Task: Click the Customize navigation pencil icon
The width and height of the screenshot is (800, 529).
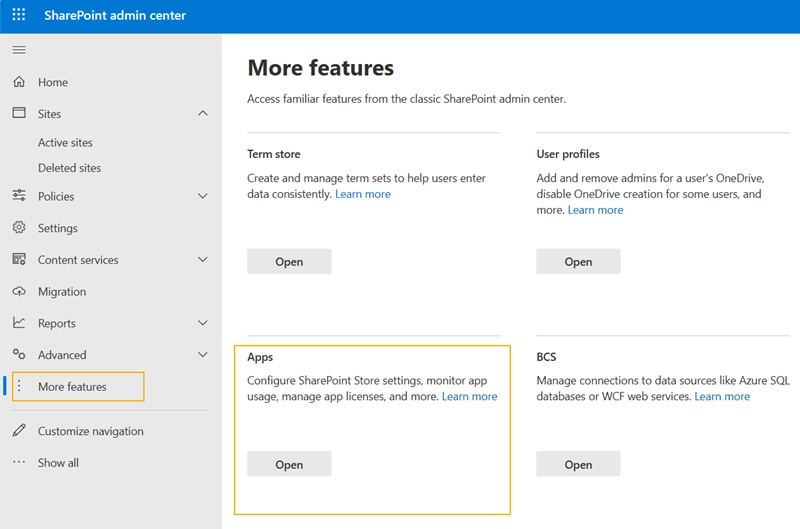Action: (x=19, y=430)
